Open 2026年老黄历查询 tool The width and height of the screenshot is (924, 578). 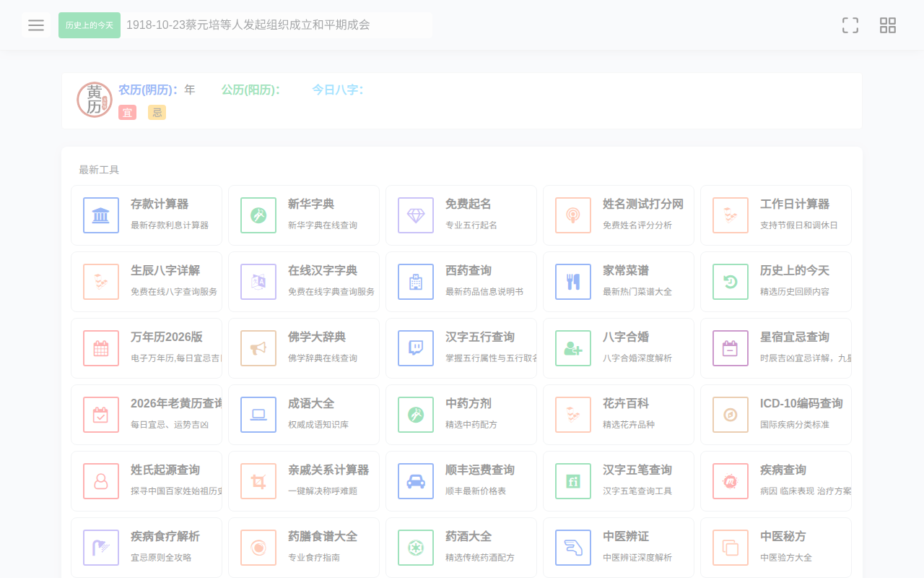pyautogui.click(x=147, y=415)
